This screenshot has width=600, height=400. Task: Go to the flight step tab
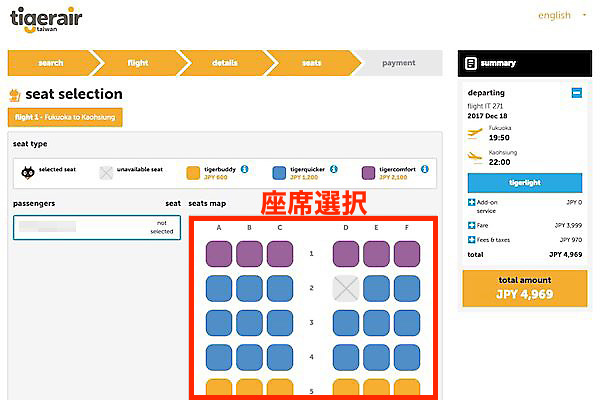(x=138, y=63)
